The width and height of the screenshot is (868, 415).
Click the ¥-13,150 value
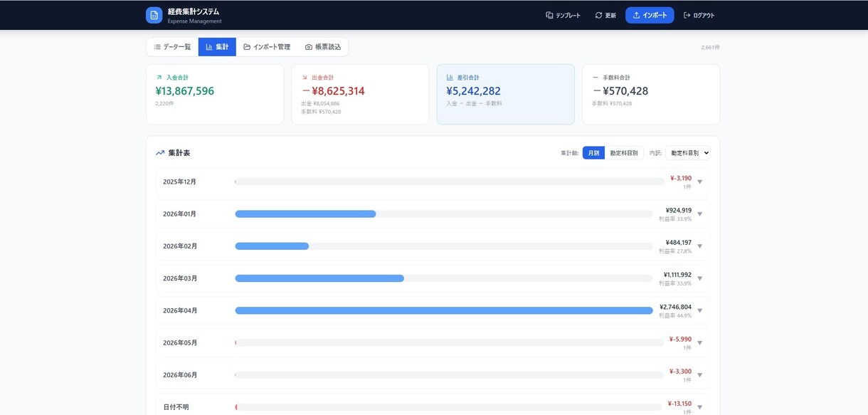click(679, 404)
